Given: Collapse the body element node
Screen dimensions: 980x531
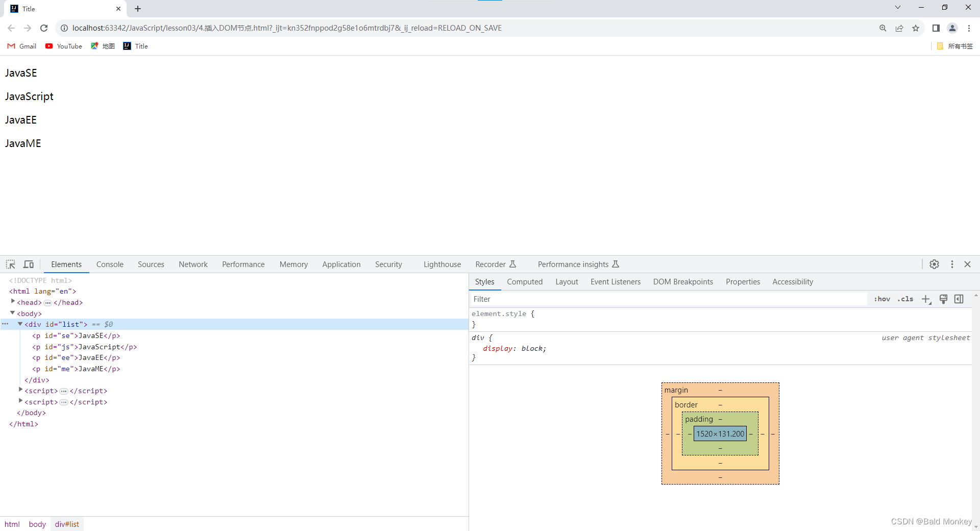Looking at the screenshot, I should (13, 313).
